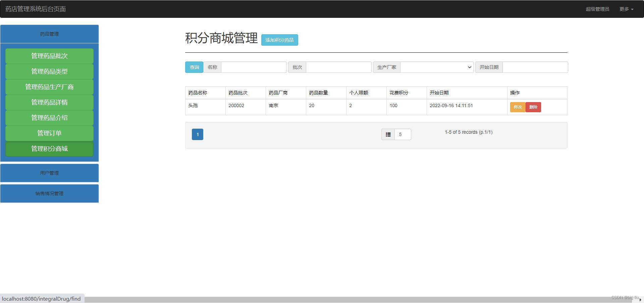The image size is (644, 303).
Task: Select 管理药品介绍 in the sidebar
Action: pyautogui.click(x=49, y=118)
